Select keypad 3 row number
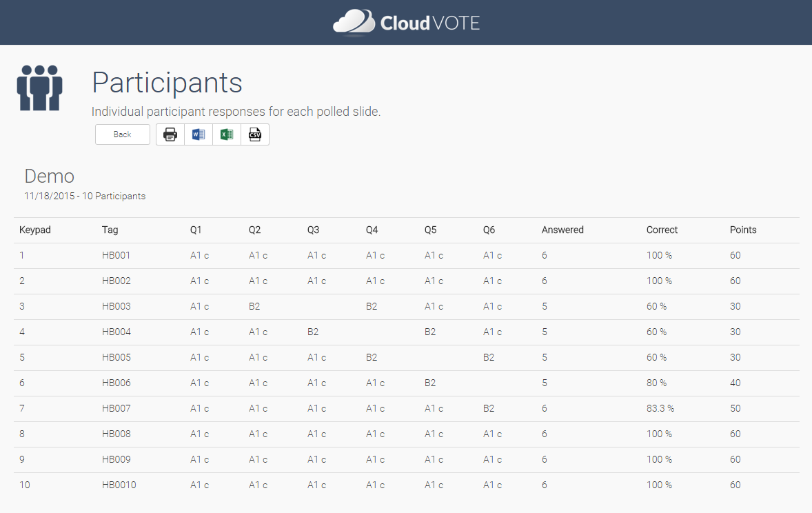The width and height of the screenshot is (812, 513). click(22, 306)
